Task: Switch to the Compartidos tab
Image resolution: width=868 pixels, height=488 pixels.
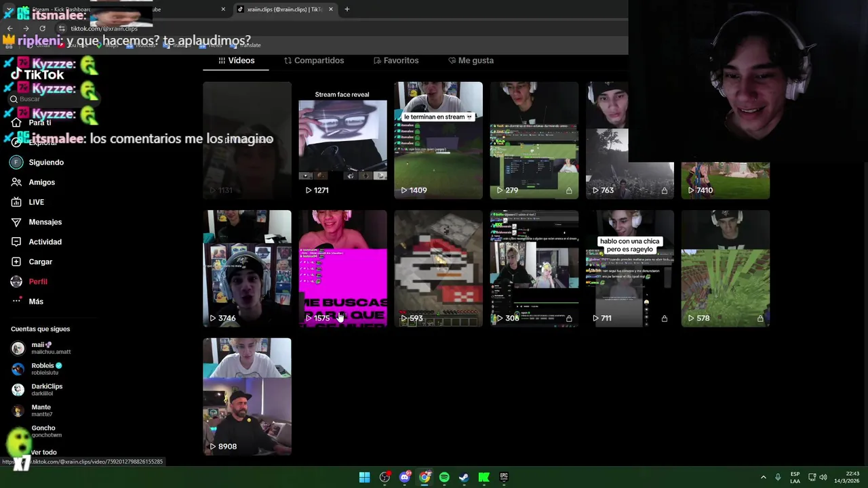Action: (314, 60)
